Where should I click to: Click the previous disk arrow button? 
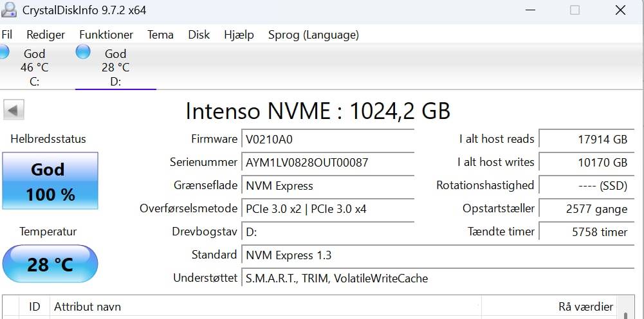14,109
